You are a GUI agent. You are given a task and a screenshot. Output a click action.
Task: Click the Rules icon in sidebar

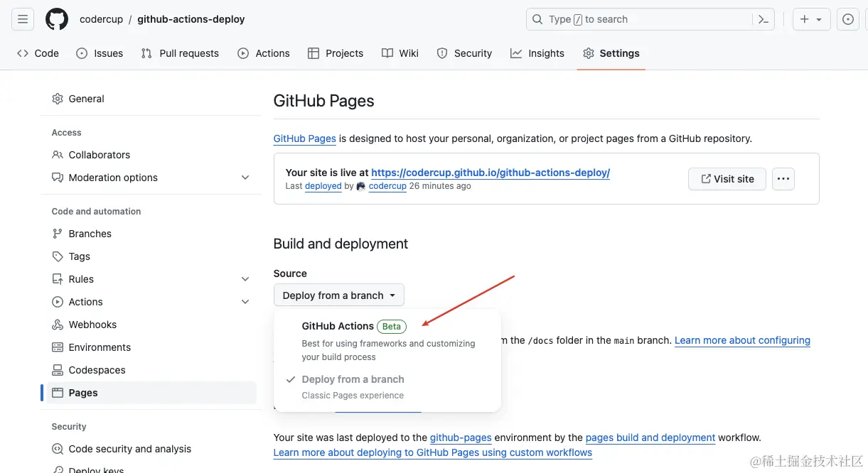[x=58, y=279]
